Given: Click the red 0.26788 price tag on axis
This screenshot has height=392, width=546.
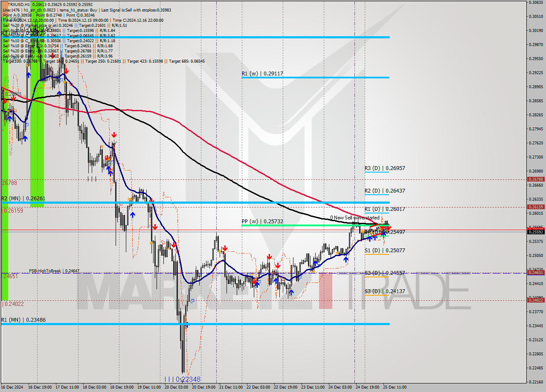Looking at the screenshot, I should tap(536, 179).
